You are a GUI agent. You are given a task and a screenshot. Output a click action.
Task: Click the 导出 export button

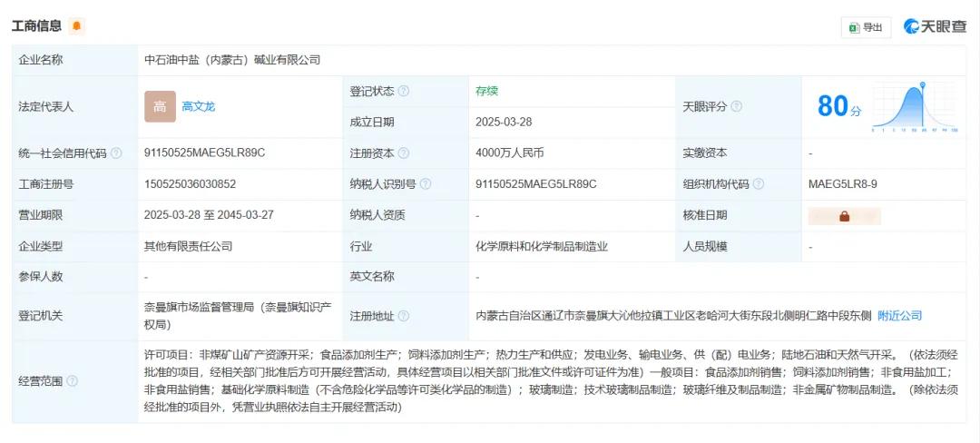(866, 27)
